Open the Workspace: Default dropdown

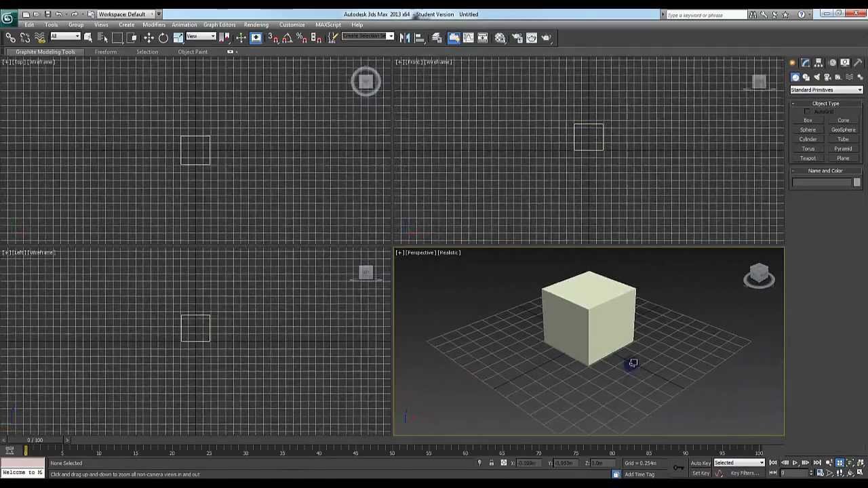pos(126,14)
